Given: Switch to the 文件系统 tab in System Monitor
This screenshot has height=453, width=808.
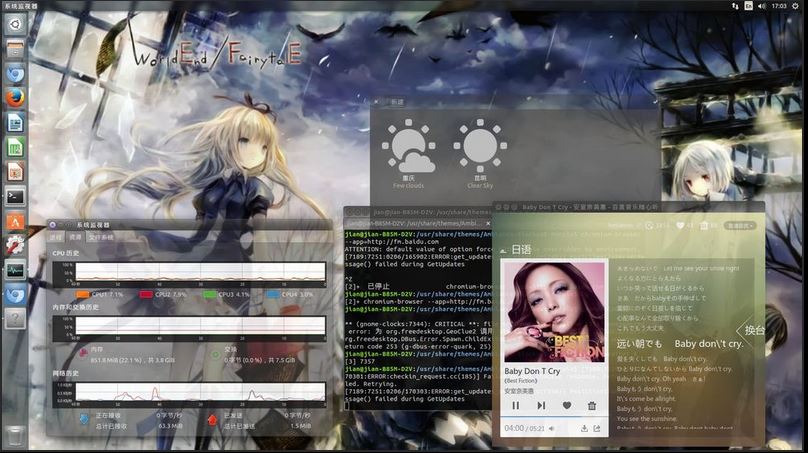Looking at the screenshot, I should (101, 237).
